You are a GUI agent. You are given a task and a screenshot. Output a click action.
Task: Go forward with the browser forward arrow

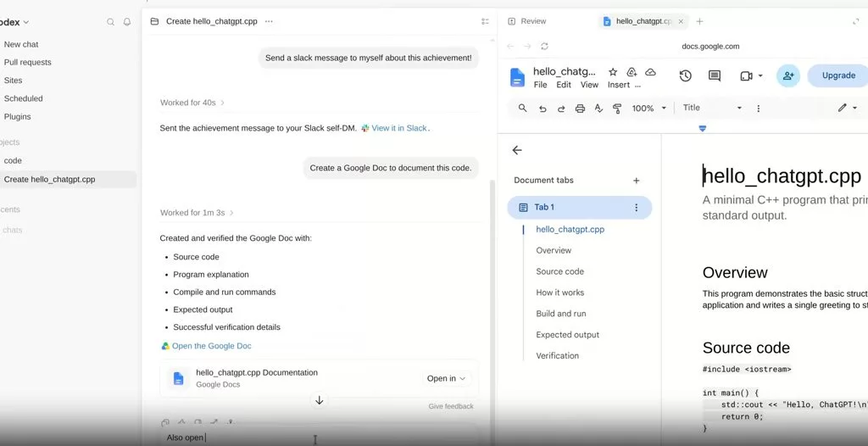(527, 47)
